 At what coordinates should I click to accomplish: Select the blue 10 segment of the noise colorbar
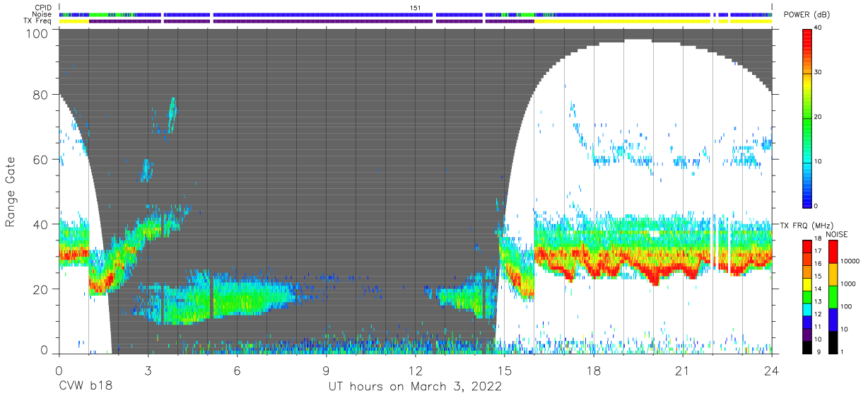[833, 320]
